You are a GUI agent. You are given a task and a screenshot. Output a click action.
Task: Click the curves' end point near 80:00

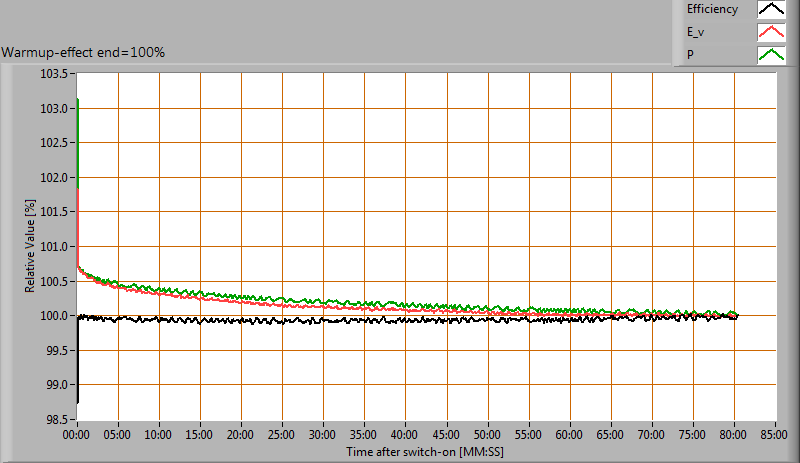[x=736, y=315]
